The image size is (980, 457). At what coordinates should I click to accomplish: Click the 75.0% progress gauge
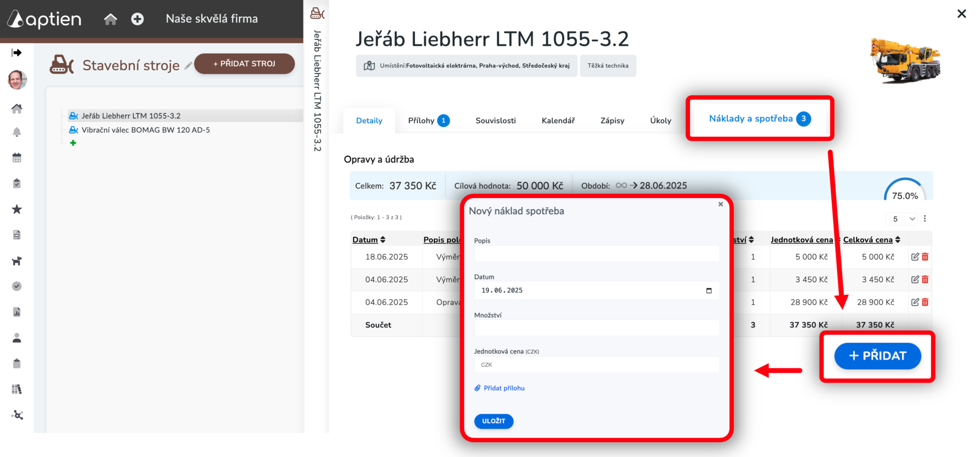point(905,190)
